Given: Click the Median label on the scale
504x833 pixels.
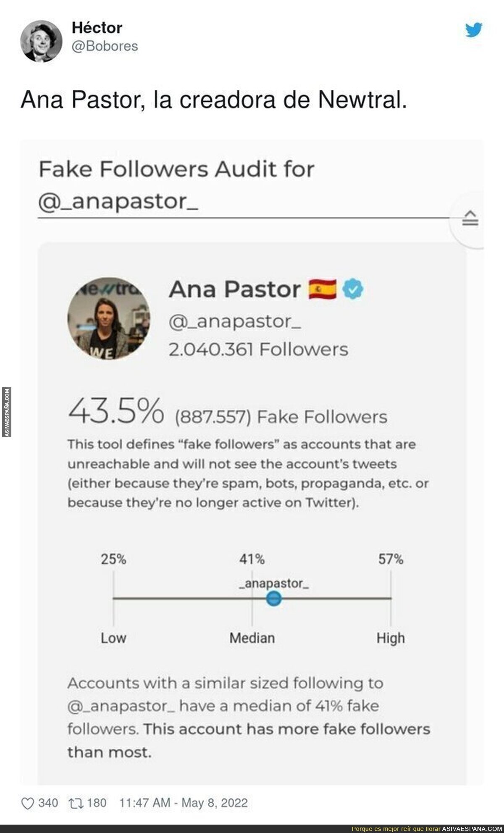Looking at the screenshot, I should point(252,638).
